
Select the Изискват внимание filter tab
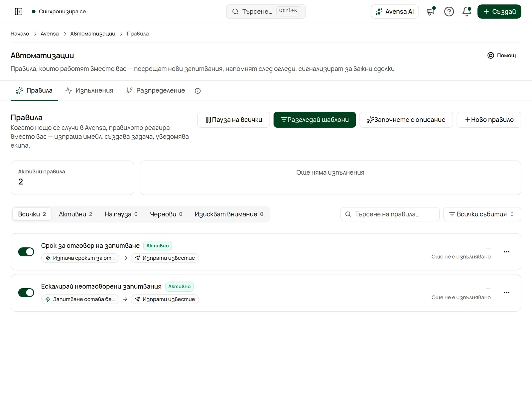(x=229, y=214)
